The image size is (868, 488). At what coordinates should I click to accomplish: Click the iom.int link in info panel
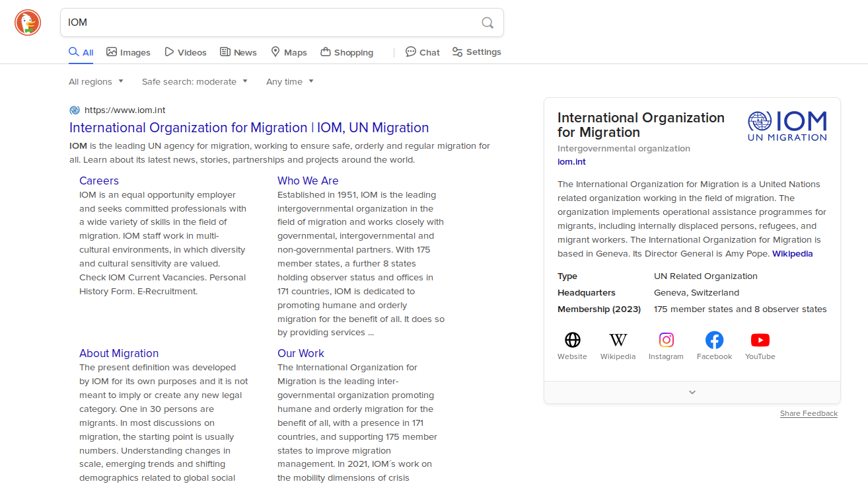[x=571, y=162]
